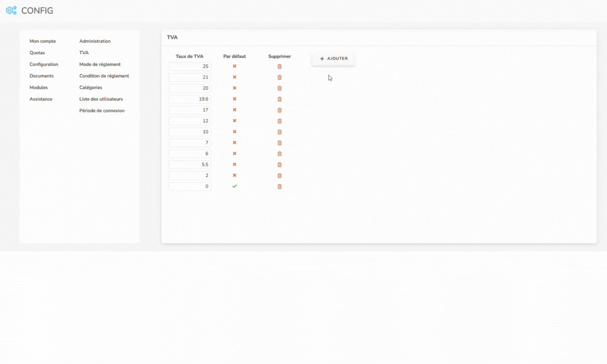Open Mode de règlement settings
The height and width of the screenshot is (364, 607).
pos(100,64)
